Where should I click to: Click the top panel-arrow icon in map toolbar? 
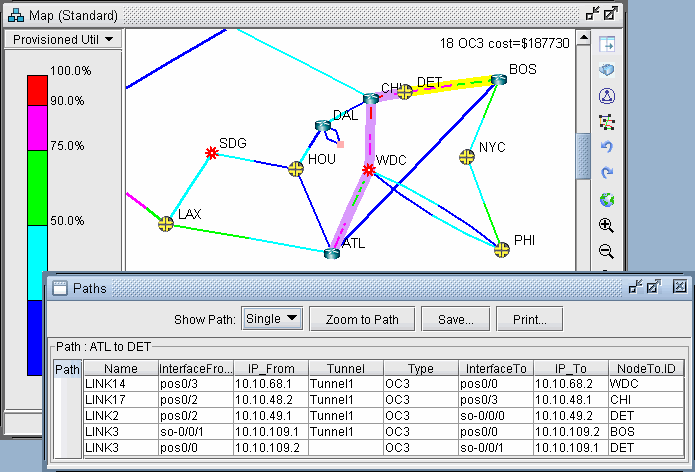(606, 45)
